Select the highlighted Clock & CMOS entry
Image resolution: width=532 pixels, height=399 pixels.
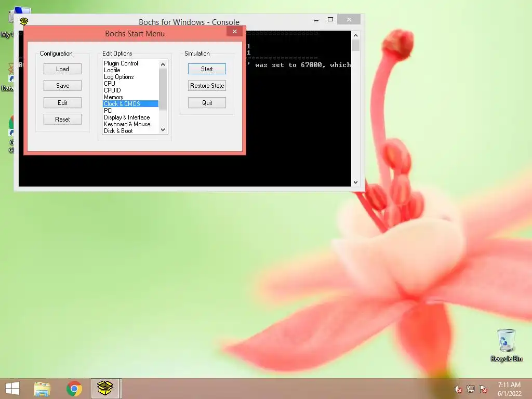(x=130, y=104)
